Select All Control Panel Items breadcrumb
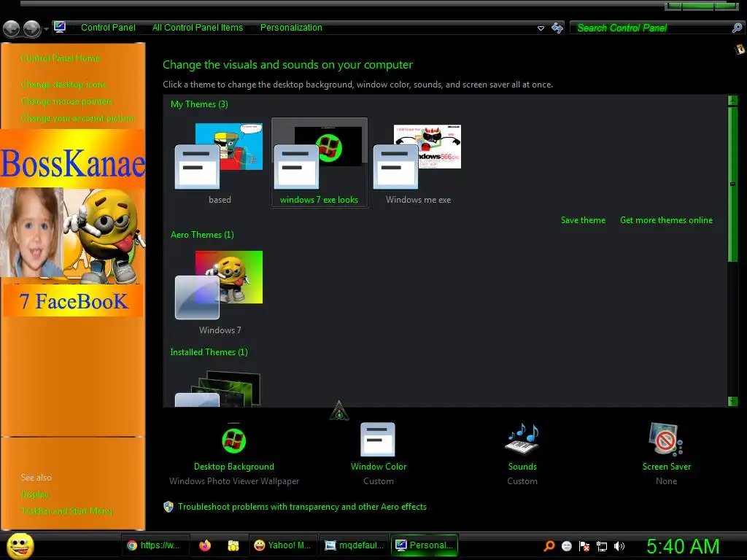 tap(197, 28)
